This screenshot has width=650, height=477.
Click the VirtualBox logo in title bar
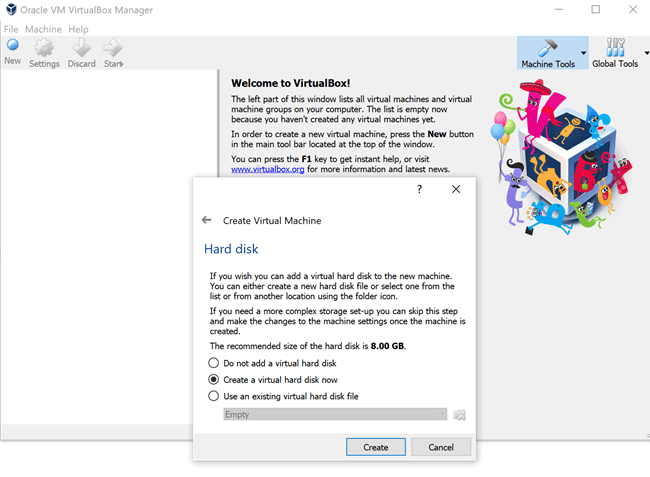click(x=11, y=10)
